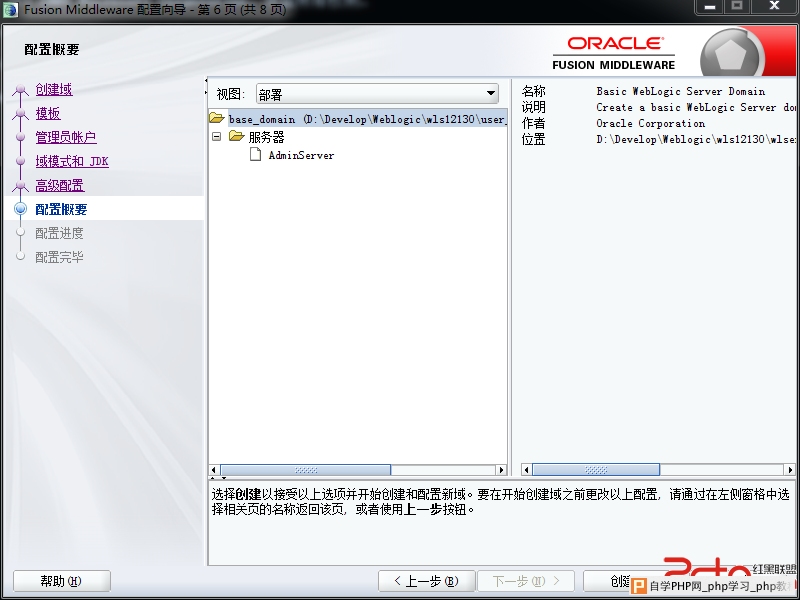Click the 名称 field label
Viewport: 800px width, 600px height.
(x=534, y=91)
